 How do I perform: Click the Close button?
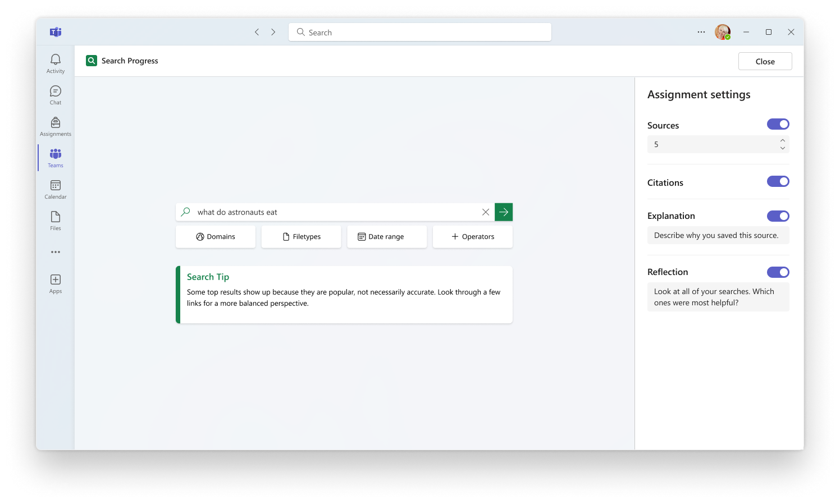point(765,61)
